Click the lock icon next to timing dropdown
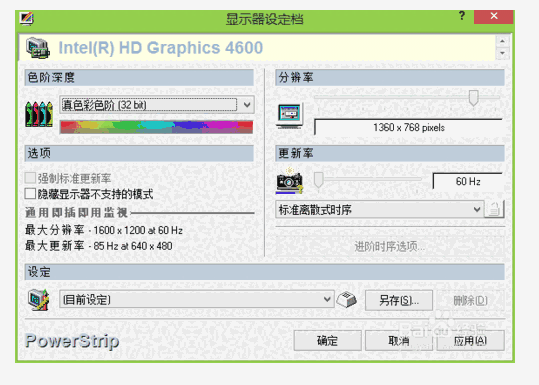 click(x=494, y=209)
